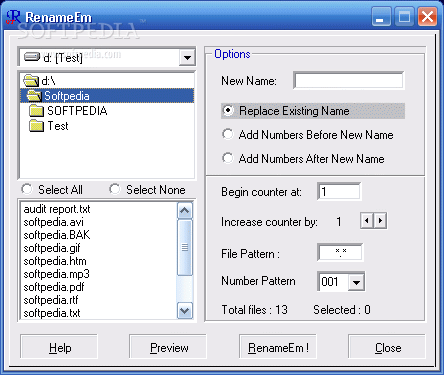Viewport: 444px width, 375px height.
Task: Click the file list scrollbar thumb
Action: point(185,248)
